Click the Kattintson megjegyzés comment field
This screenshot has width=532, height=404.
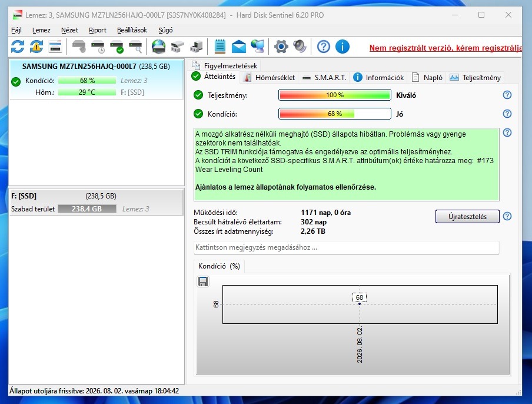pos(347,247)
